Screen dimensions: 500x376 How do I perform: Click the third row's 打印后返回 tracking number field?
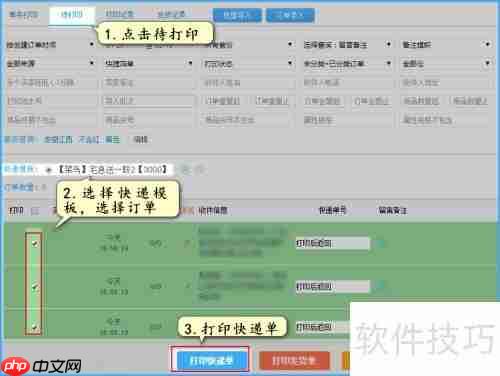click(x=323, y=327)
